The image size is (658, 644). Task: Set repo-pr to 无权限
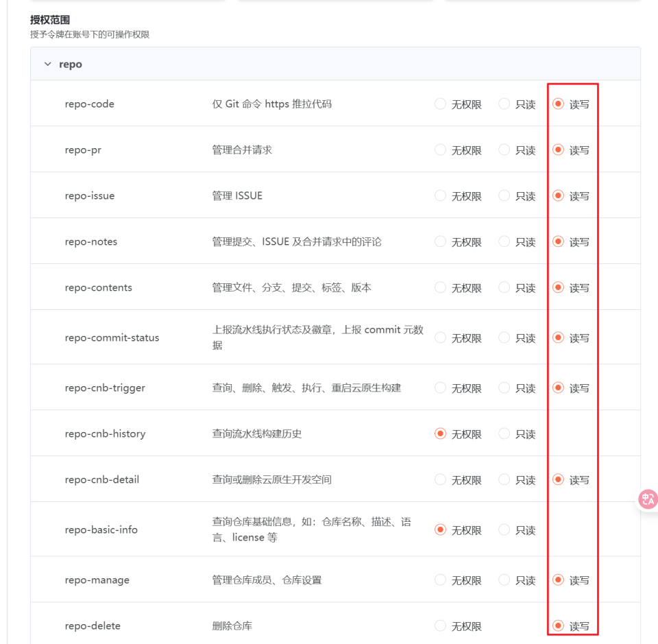(x=440, y=150)
